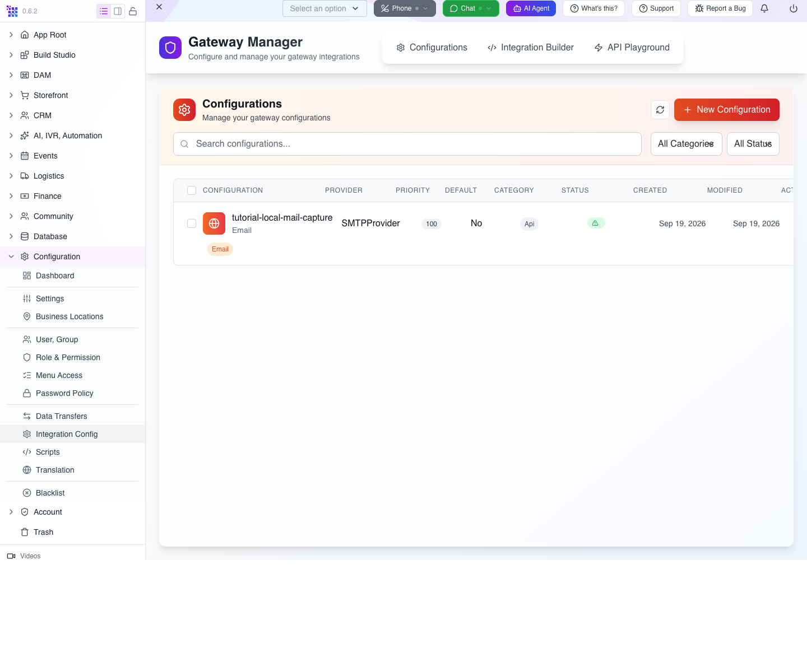Open the All Status filter dropdown

click(x=753, y=144)
